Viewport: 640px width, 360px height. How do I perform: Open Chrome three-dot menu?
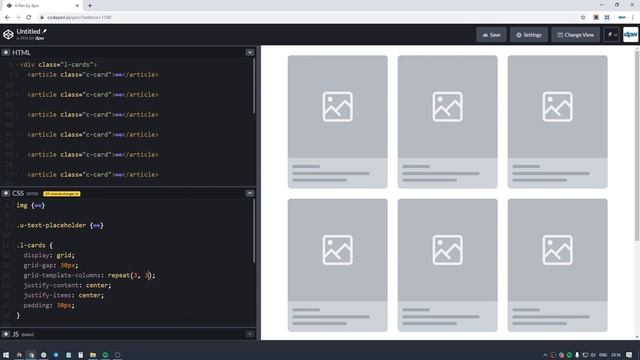click(x=633, y=17)
